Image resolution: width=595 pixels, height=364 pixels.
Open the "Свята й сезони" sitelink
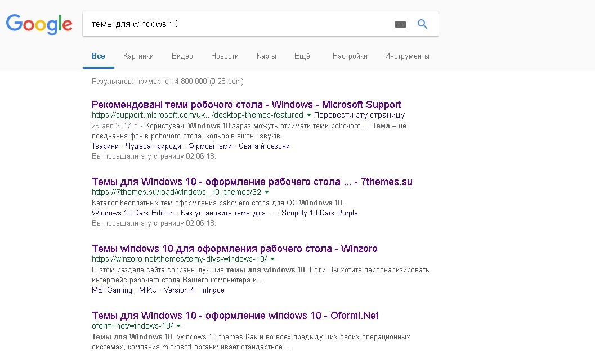tap(264, 146)
